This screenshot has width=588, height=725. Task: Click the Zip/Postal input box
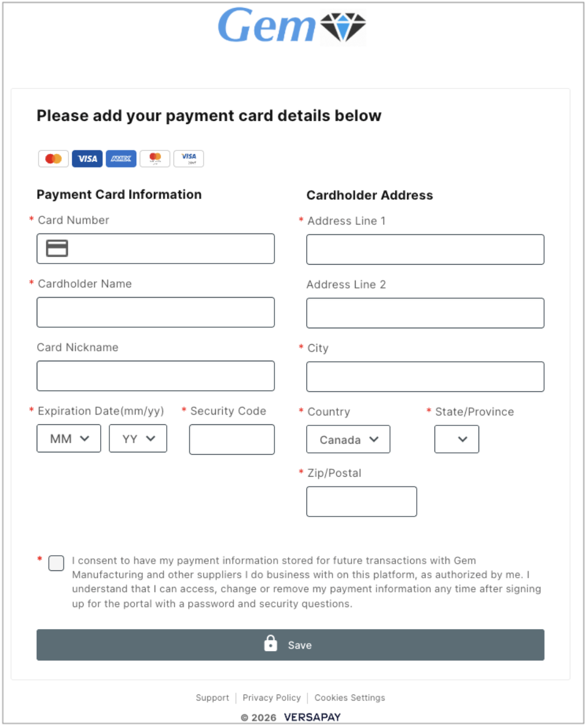[361, 502]
